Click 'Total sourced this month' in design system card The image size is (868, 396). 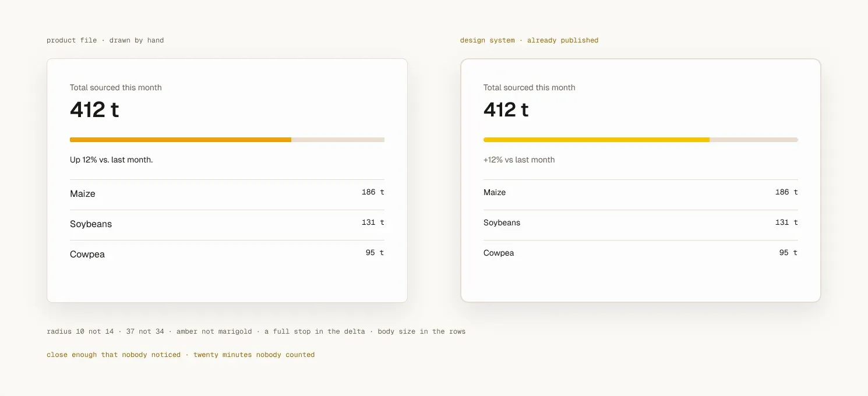tap(530, 87)
